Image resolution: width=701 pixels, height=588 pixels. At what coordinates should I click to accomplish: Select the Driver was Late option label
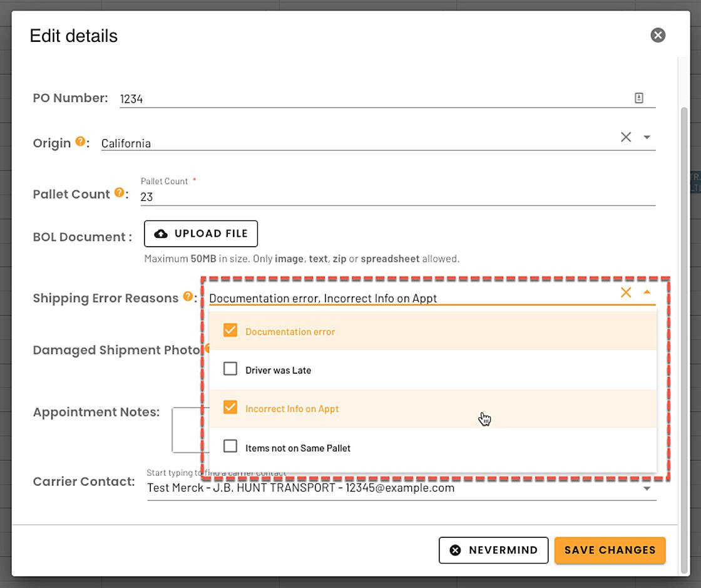278,370
